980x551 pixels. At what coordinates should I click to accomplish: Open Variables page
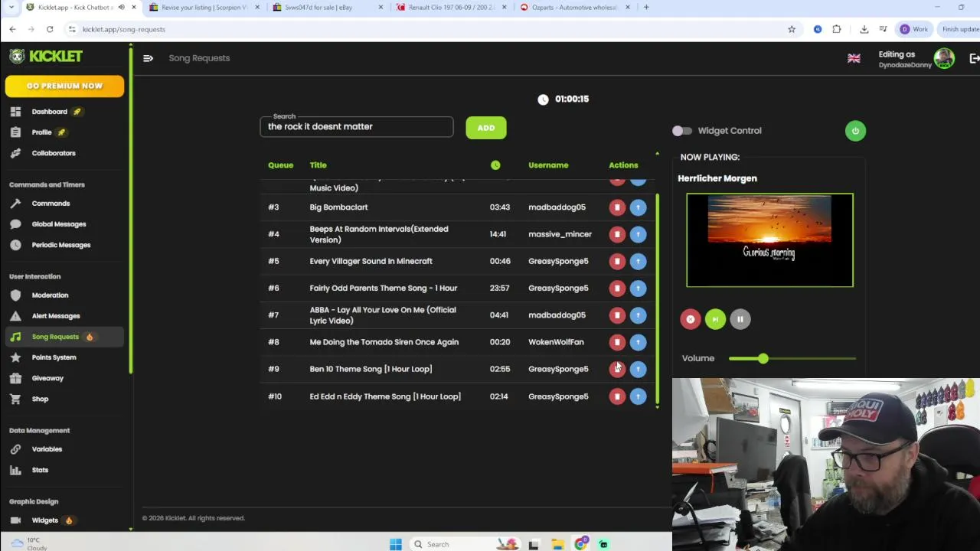(47, 449)
